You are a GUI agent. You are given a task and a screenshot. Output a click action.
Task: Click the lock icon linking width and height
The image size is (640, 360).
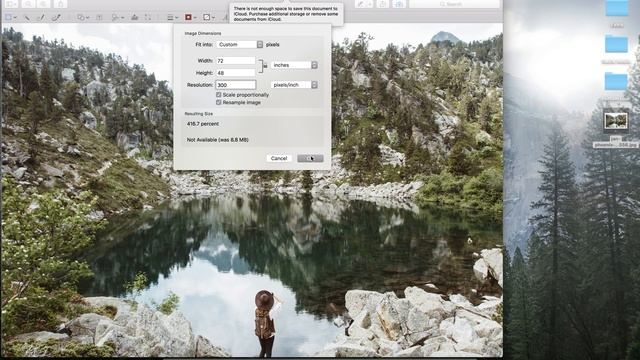(x=265, y=66)
